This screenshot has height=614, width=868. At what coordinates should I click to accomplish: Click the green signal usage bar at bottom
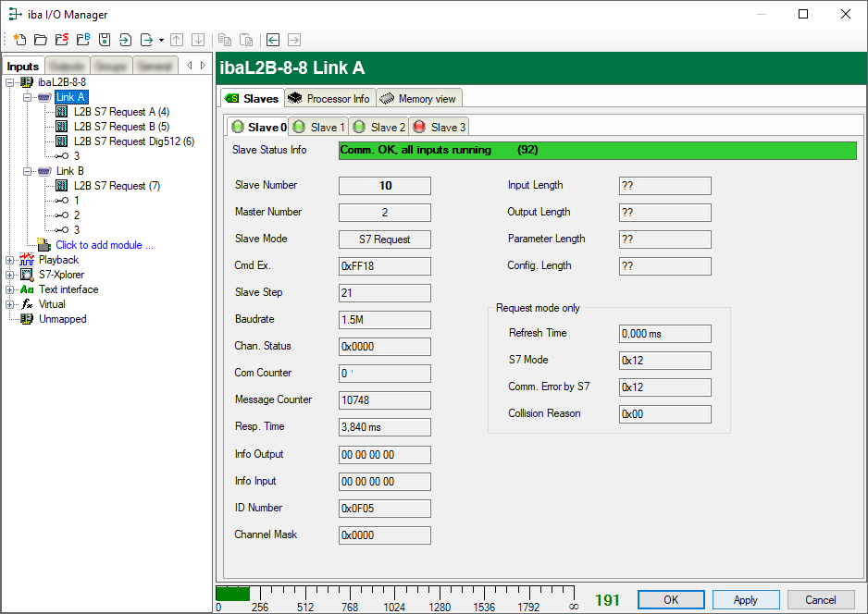232,593
